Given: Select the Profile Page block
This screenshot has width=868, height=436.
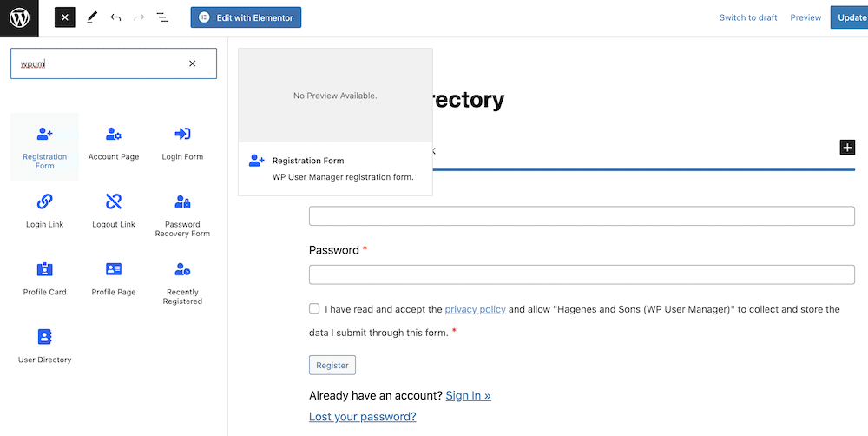Looking at the screenshot, I should pos(114,282).
